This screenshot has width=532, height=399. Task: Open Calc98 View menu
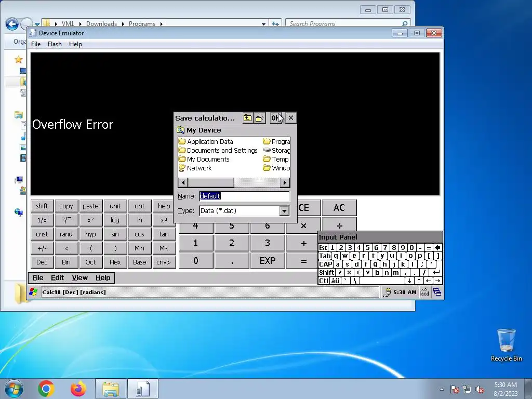click(79, 278)
